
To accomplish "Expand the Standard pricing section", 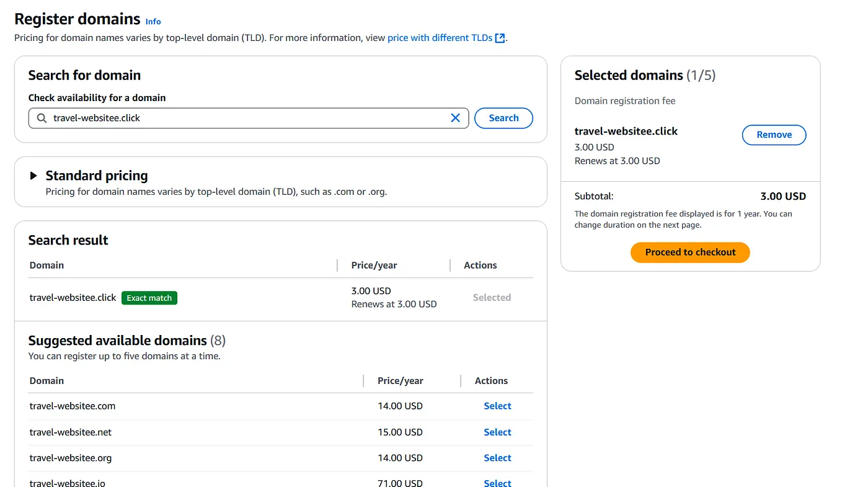I will coord(33,176).
